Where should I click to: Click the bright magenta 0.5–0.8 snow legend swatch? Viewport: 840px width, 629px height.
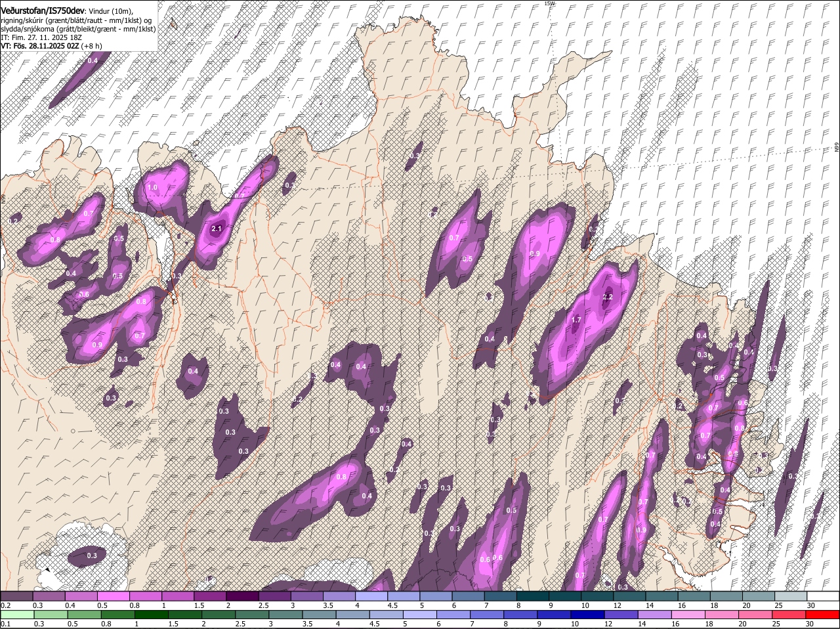click(x=114, y=596)
